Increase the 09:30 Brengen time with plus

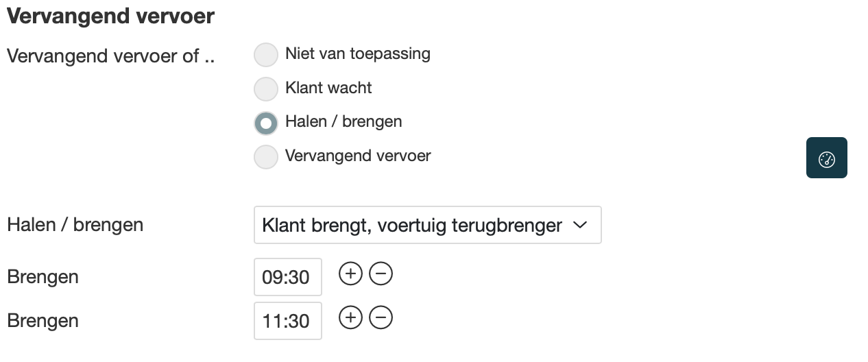(350, 274)
